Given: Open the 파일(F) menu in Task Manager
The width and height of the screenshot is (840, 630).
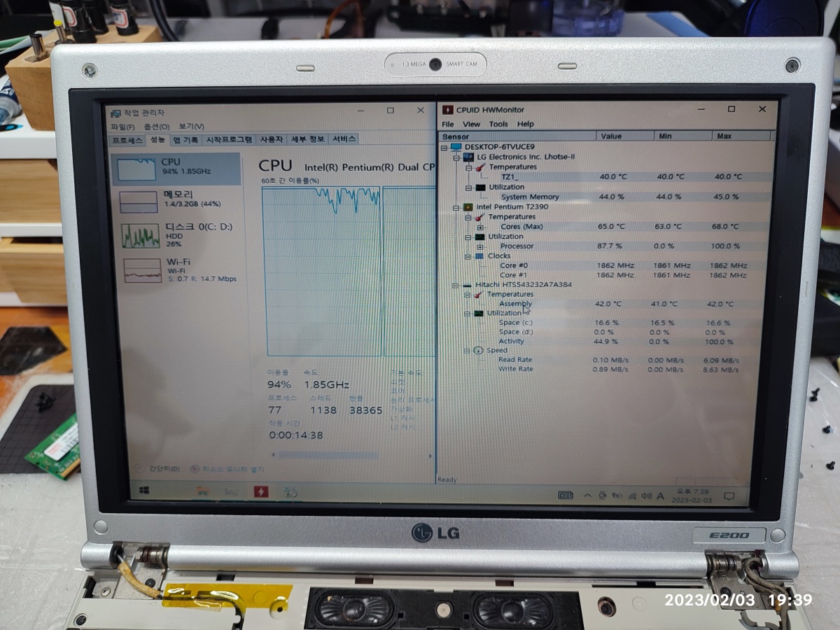Looking at the screenshot, I should coord(122,127).
